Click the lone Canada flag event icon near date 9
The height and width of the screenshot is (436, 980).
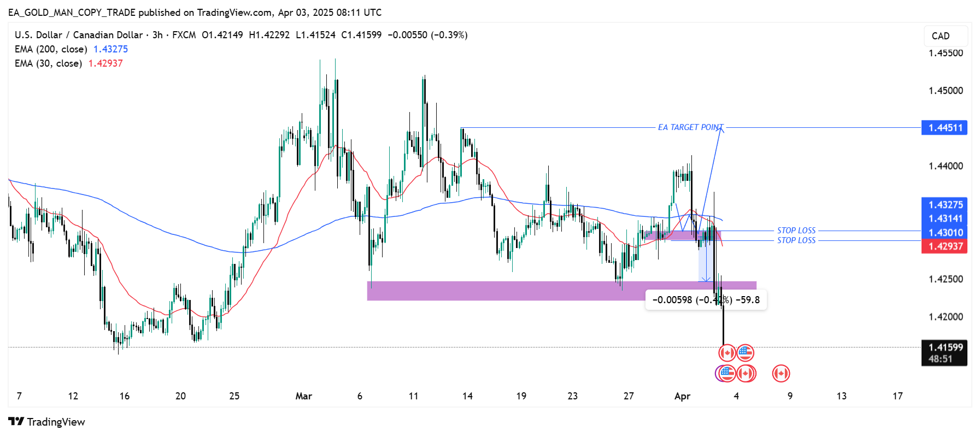[x=781, y=373]
